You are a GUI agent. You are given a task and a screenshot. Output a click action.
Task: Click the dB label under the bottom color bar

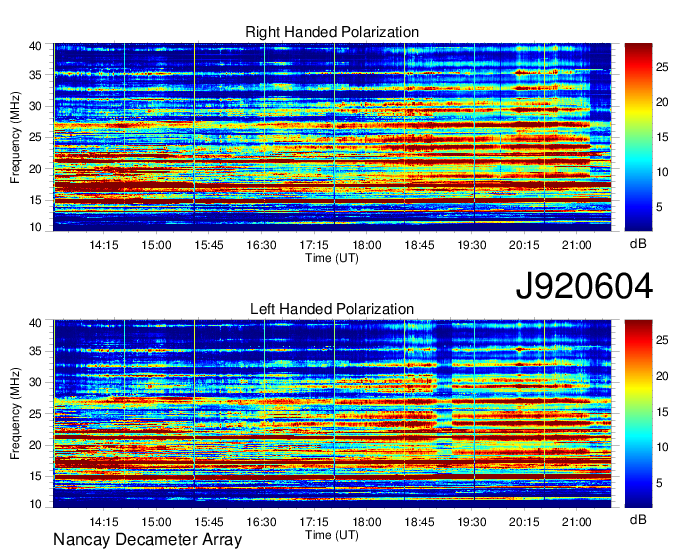coord(638,519)
